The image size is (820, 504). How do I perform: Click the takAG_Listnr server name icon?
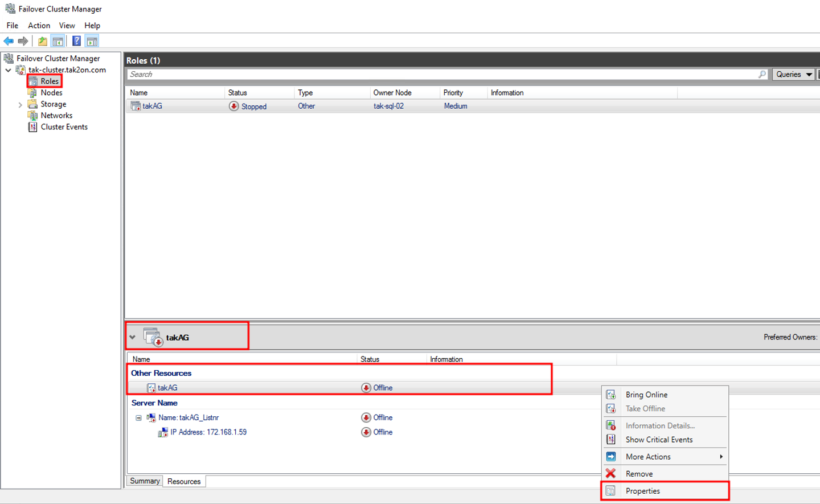click(x=151, y=417)
